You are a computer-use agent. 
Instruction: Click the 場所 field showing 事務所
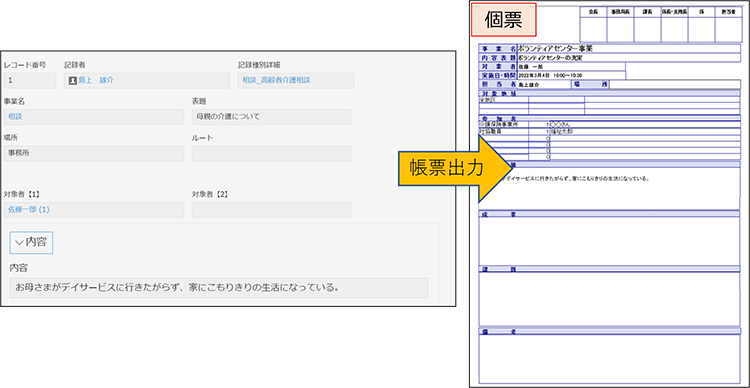coord(93,153)
